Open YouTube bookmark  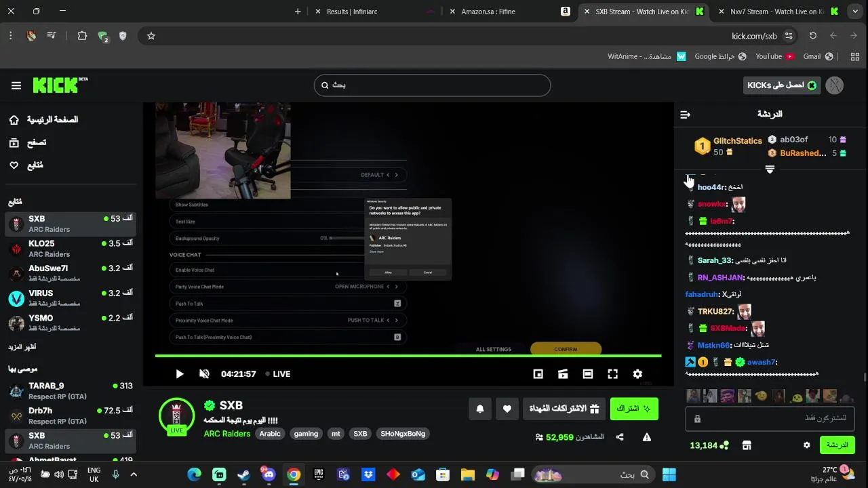(x=775, y=56)
